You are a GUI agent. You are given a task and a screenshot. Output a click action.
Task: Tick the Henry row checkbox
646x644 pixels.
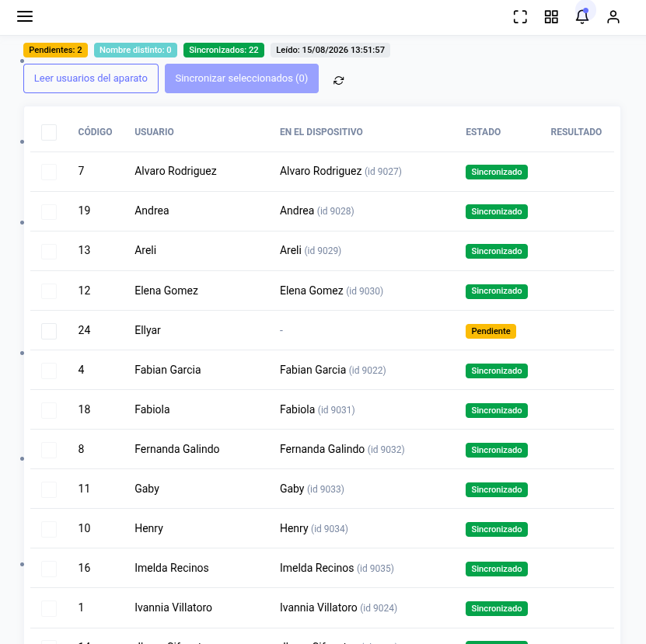(49, 529)
